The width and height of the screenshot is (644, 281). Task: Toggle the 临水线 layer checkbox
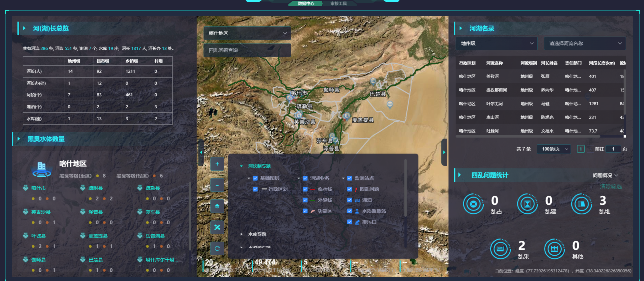pos(305,189)
